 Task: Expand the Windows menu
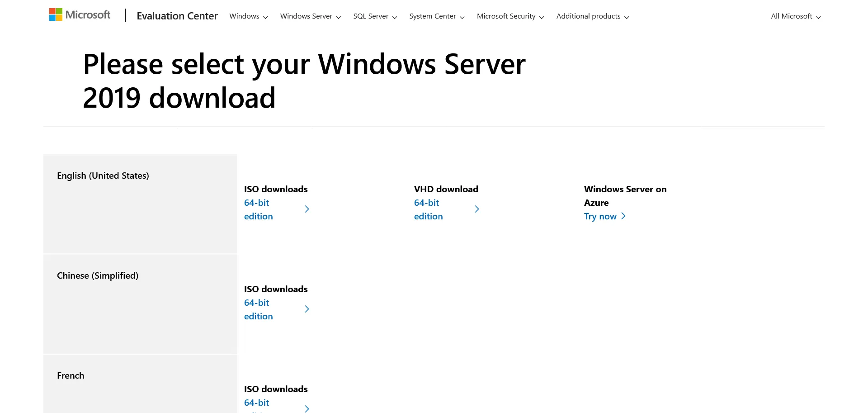249,16
